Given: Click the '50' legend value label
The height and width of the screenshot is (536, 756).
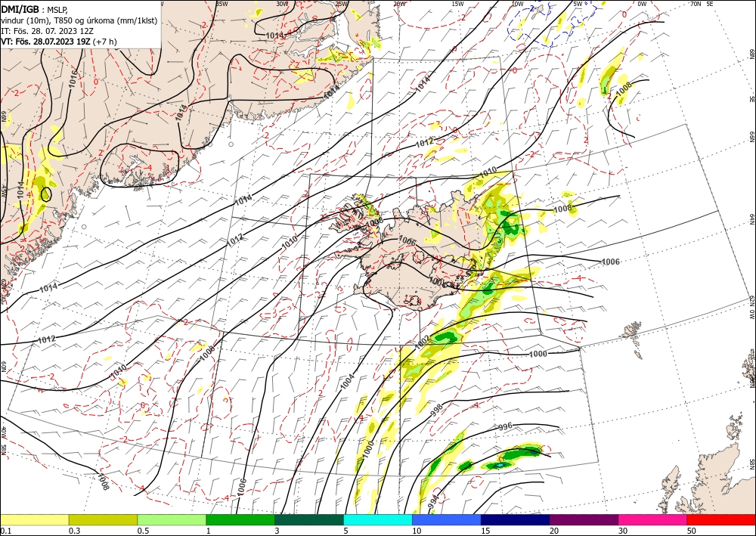Looking at the screenshot, I should (x=692, y=531).
